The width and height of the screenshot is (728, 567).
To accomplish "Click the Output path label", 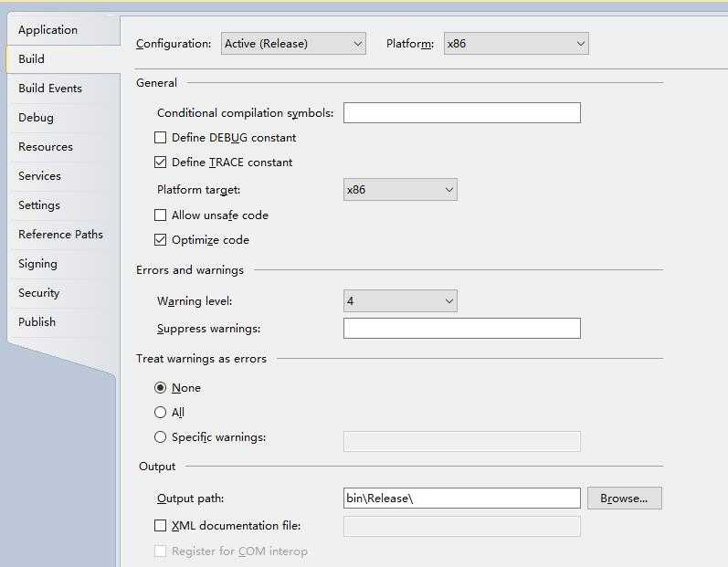I will [x=190, y=499].
